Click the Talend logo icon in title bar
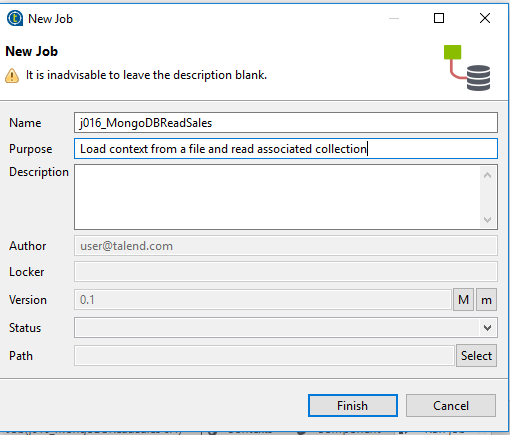 click(15, 18)
